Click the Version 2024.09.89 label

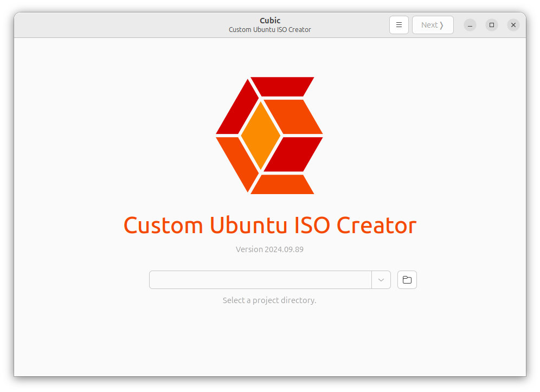click(x=269, y=249)
